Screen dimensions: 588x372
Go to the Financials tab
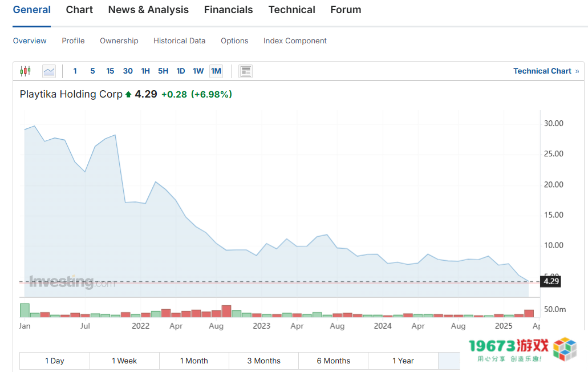228,10
